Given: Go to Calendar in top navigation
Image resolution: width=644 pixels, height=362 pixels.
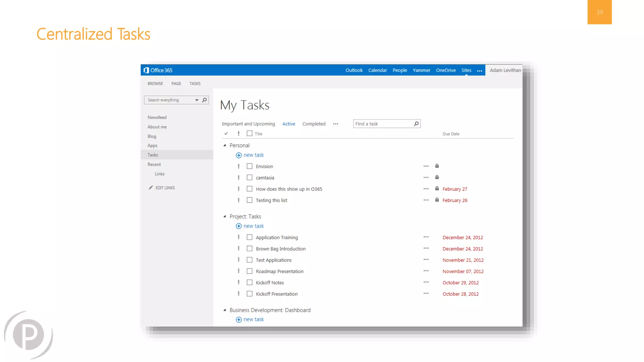Looking at the screenshot, I should click(378, 70).
